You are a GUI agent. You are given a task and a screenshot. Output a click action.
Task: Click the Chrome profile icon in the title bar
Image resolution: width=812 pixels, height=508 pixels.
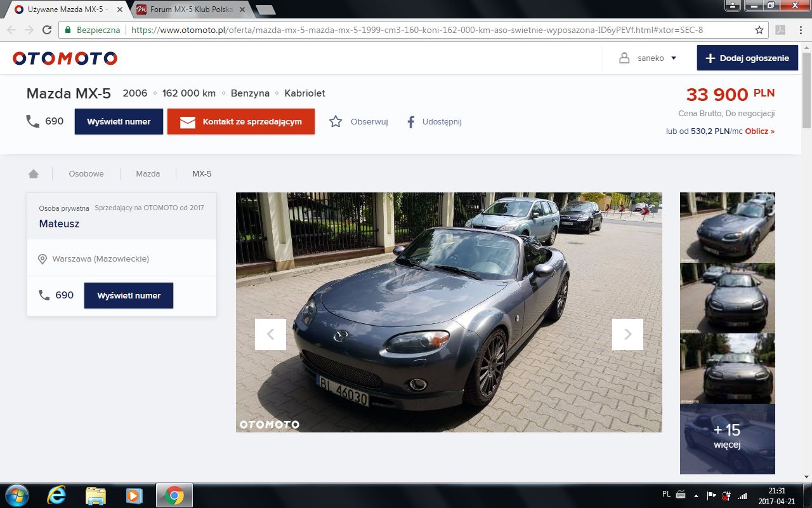point(732,5)
